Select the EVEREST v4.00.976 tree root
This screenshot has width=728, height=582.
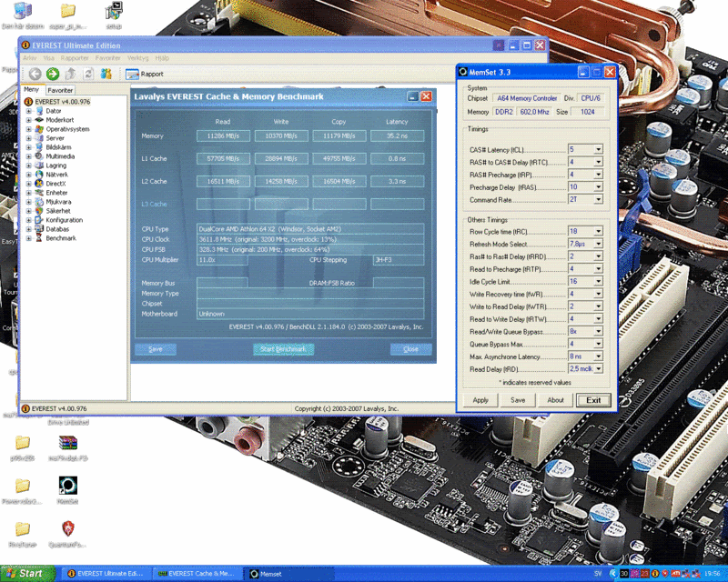click(x=63, y=102)
